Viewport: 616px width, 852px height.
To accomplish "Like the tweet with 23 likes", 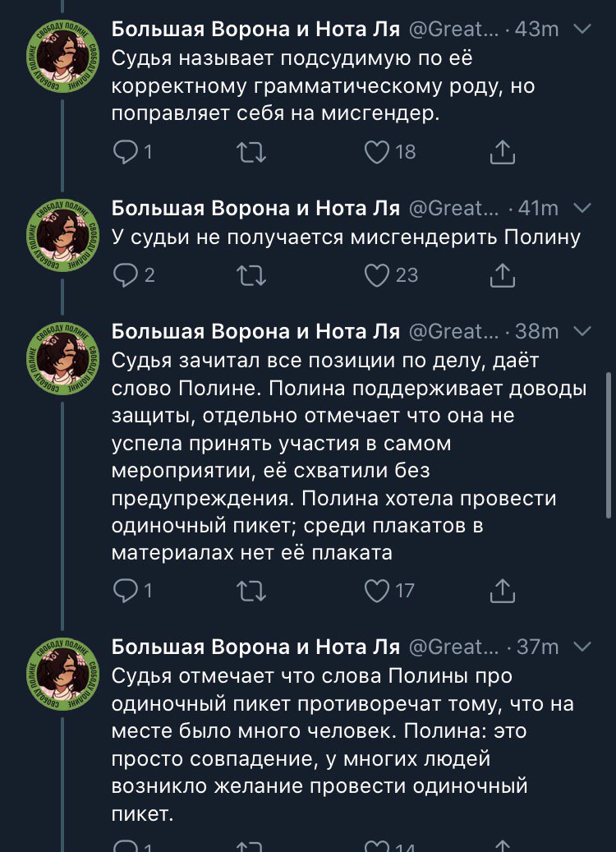I will click(376, 276).
